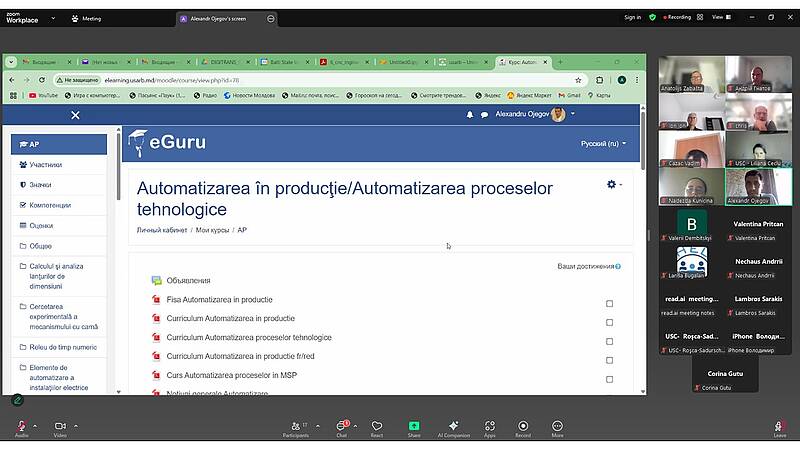Screen dimensions: 800x450
Task: Select the AP item in the sidebar
Action: (x=59, y=144)
